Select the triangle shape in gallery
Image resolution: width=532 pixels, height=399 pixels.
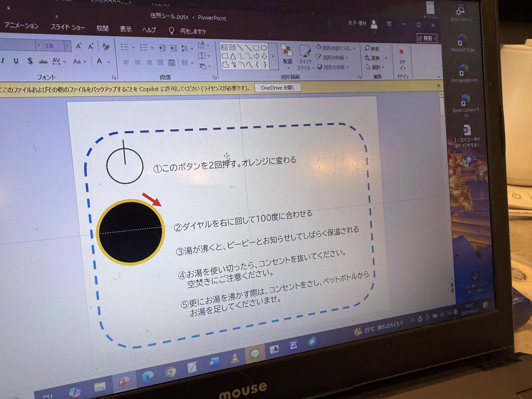[233, 56]
